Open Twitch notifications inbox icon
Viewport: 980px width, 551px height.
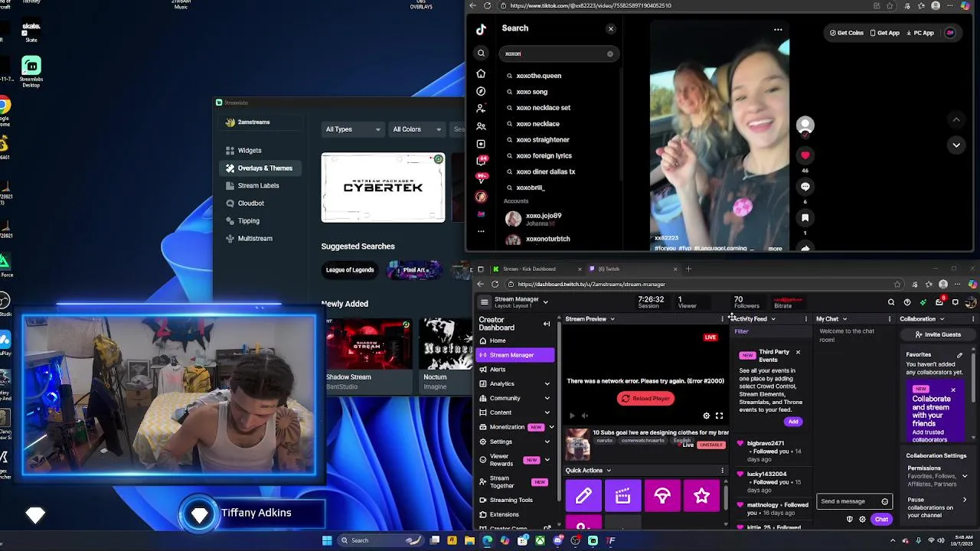(x=939, y=302)
